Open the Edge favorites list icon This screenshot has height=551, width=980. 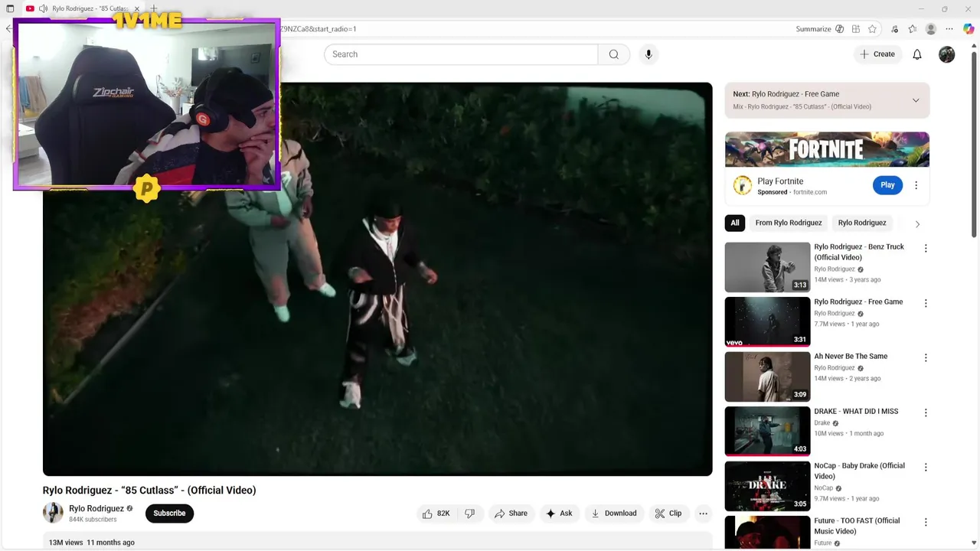913,29
